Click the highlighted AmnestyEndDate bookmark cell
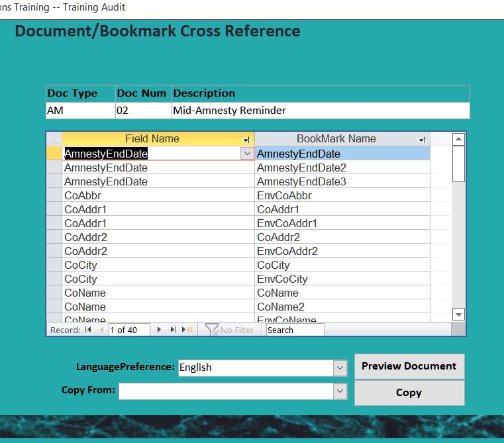 pyautogui.click(x=342, y=154)
